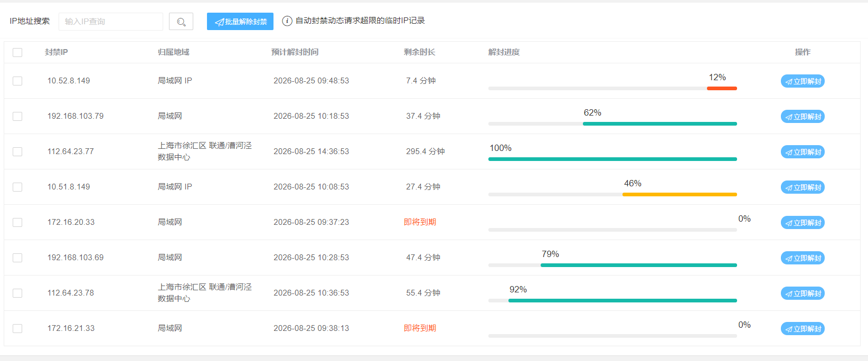Click the 操作 column header

(803, 52)
